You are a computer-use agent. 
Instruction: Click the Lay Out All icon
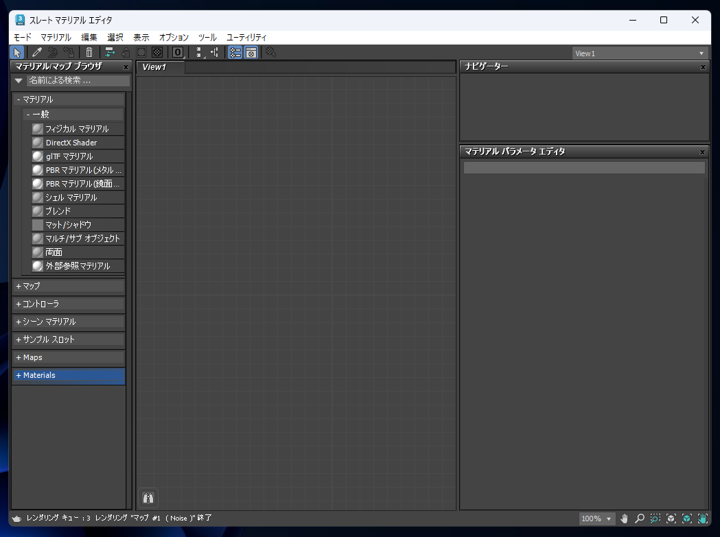coord(199,52)
